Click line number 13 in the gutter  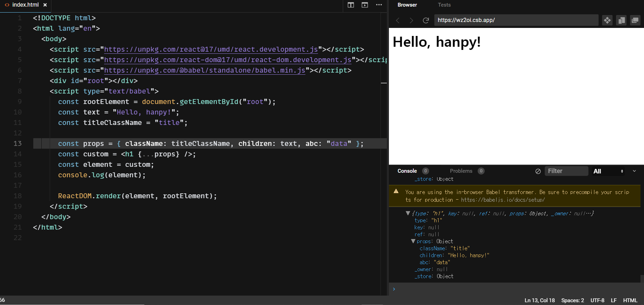coord(17,143)
